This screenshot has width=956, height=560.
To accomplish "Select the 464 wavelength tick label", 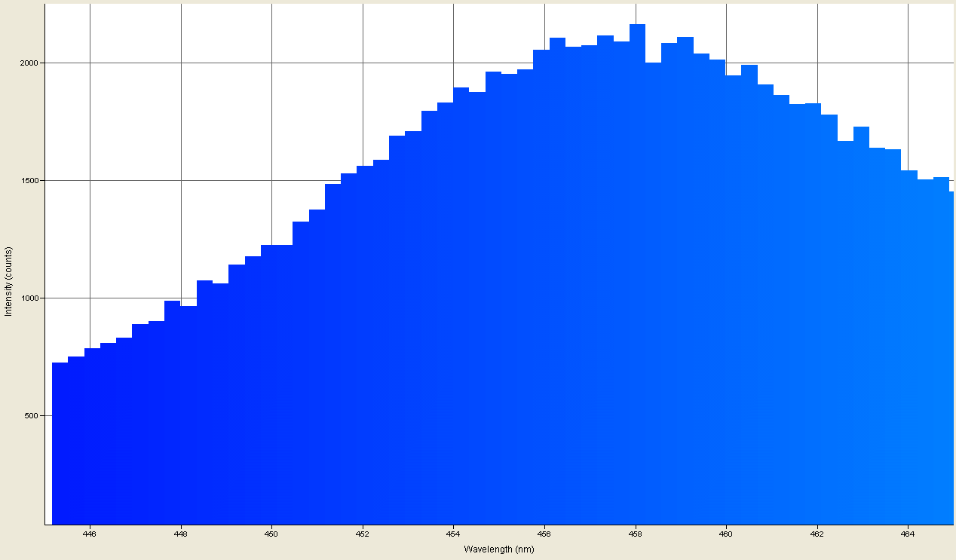I will tap(908, 534).
